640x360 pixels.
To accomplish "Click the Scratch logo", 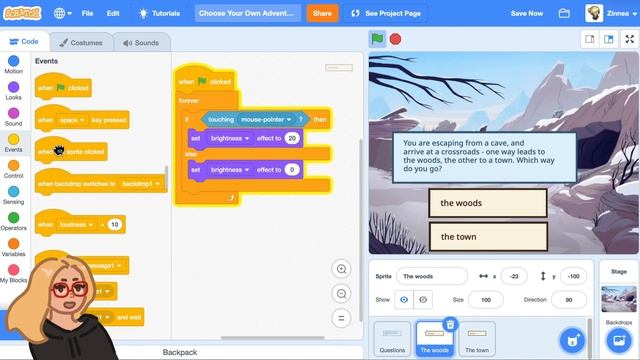I will click(x=22, y=13).
